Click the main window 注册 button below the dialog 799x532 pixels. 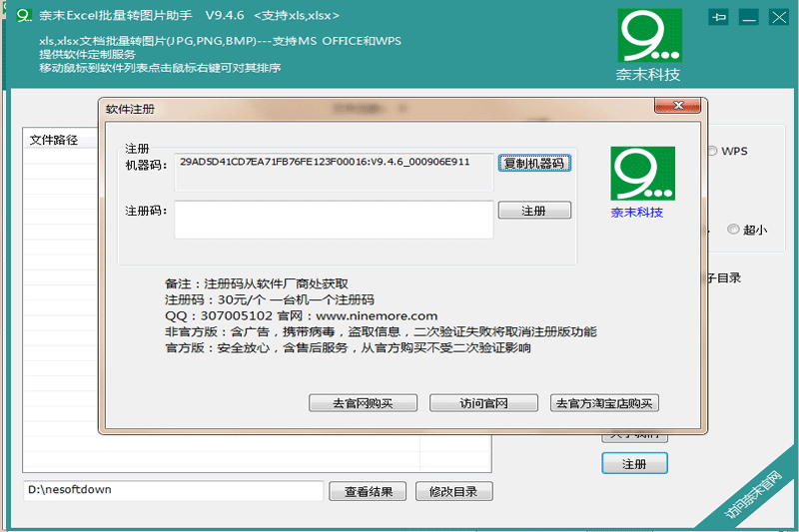click(634, 464)
